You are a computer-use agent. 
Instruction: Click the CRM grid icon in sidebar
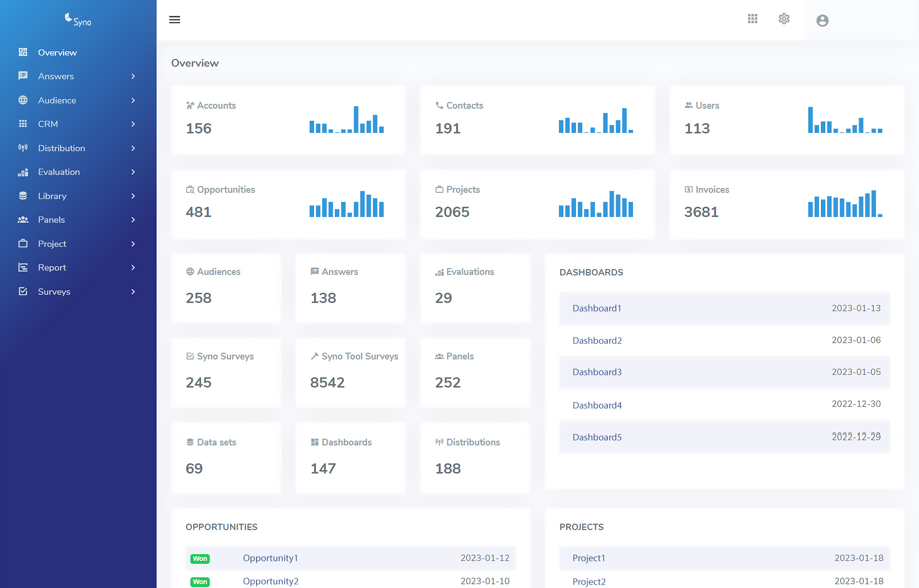click(x=23, y=124)
